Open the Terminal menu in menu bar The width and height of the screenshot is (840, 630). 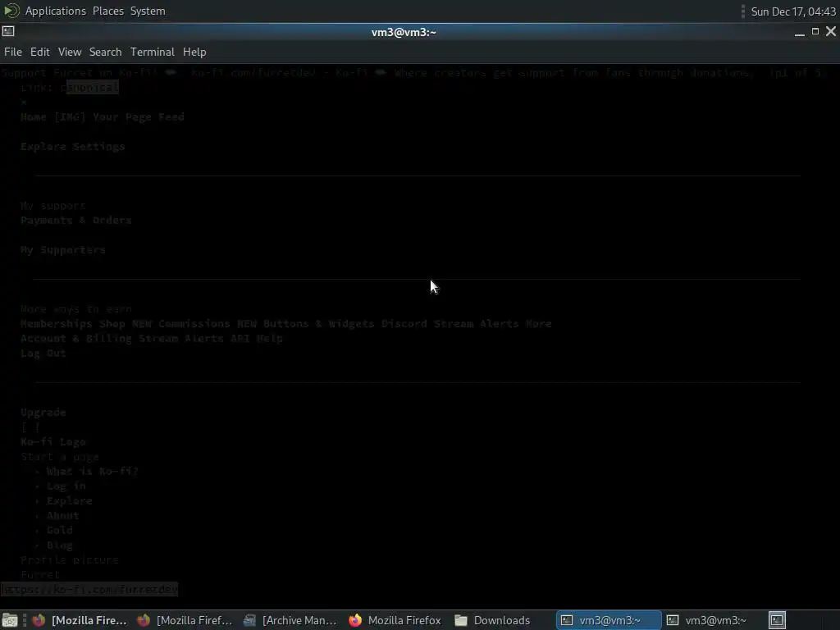152,52
